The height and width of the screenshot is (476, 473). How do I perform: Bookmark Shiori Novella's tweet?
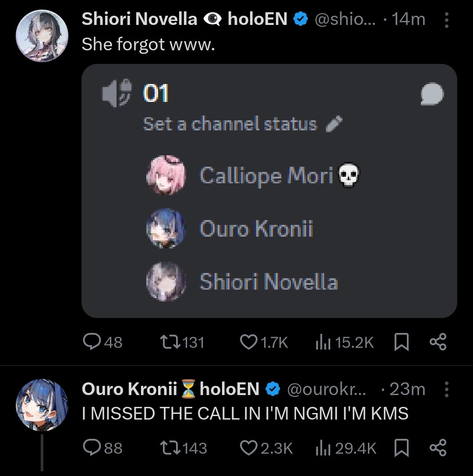coord(402,342)
